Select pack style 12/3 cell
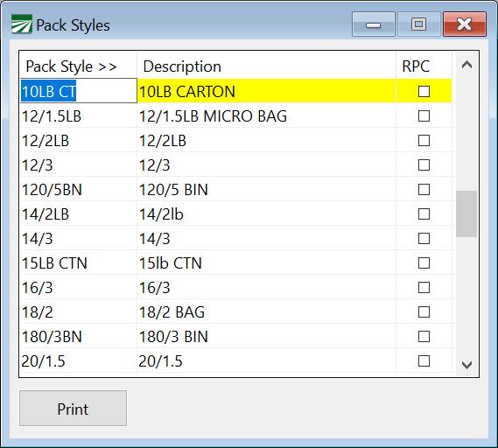This screenshot has width=498, height=448. click(79, 164)
